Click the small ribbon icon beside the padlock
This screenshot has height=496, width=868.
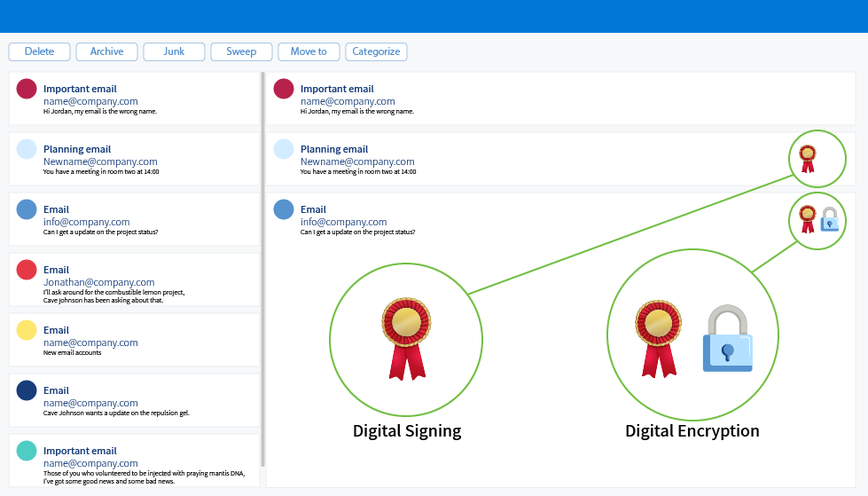(x=808, y=219)
